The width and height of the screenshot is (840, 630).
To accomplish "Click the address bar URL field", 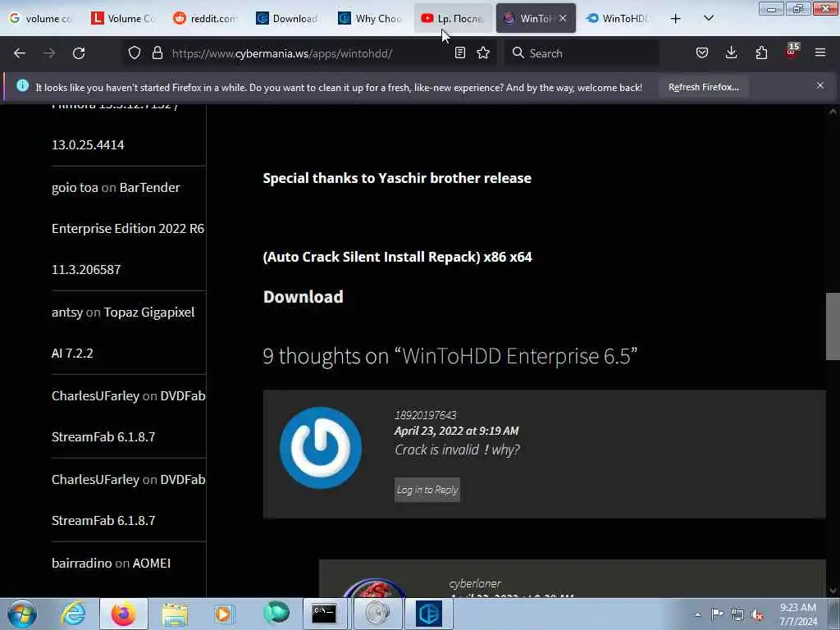I will click(x=309, y=53).
